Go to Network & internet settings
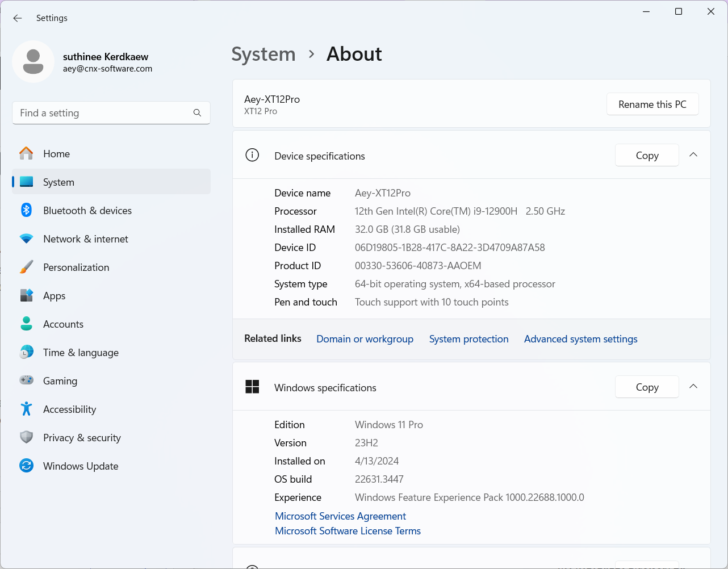 [111, 239]
